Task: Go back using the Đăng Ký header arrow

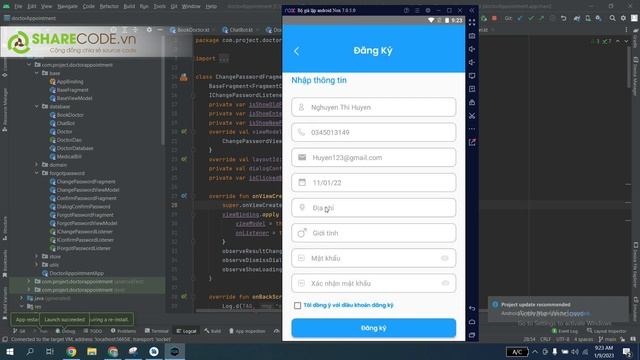Action: point(297,51)
